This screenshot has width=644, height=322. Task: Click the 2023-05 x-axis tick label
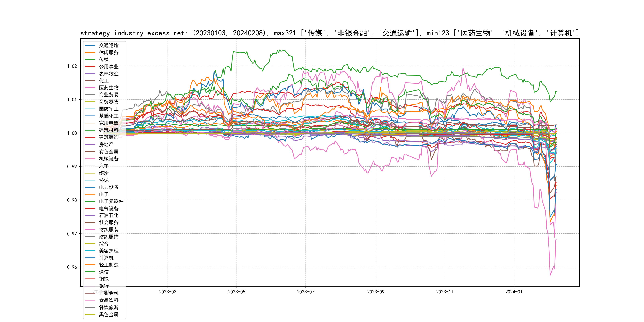point(237,292)
